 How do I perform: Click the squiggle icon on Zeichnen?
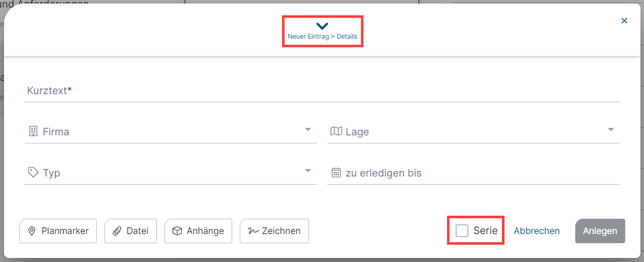point(253,231)
